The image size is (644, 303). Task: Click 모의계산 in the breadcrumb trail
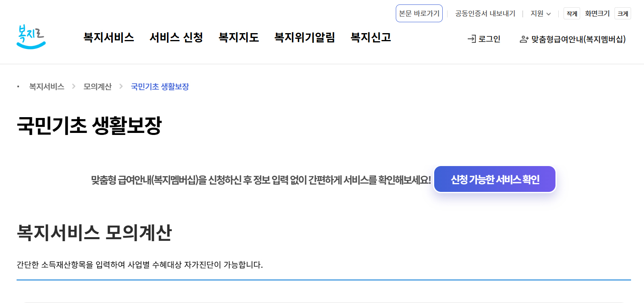click(x=97, y=86)
